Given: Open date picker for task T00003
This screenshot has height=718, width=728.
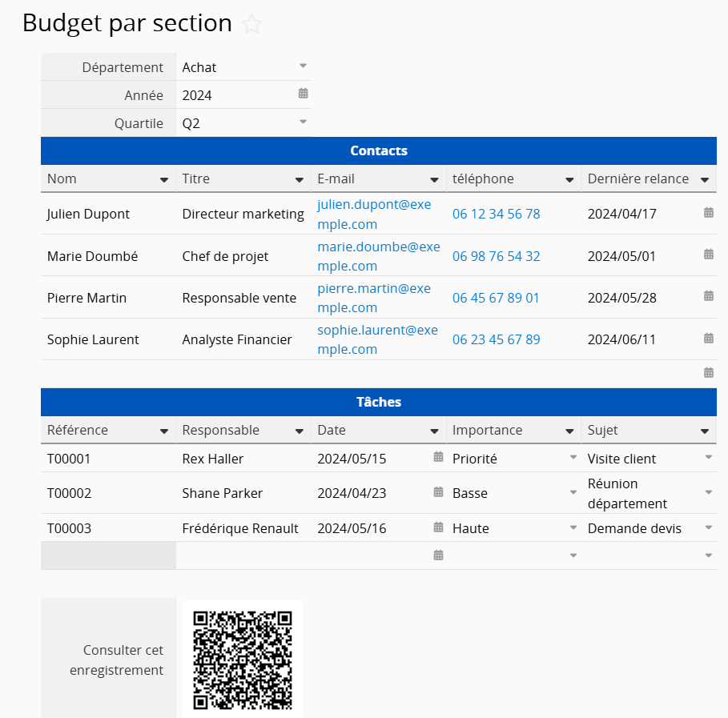Looking at the screenshot, I should [438, 527].
